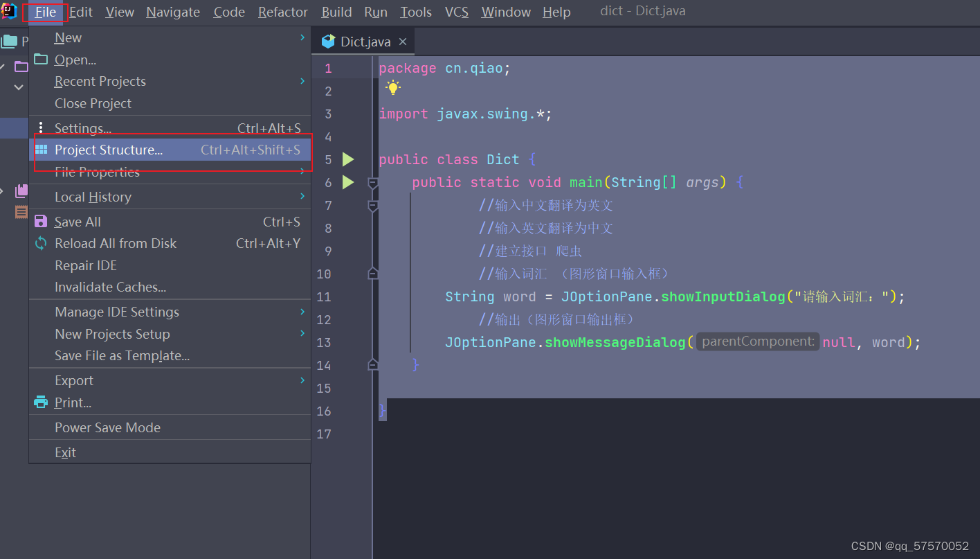Click the Open folder icon in File menu
The width and height of the screenshot is (980, 559).
tap(42, 60)
